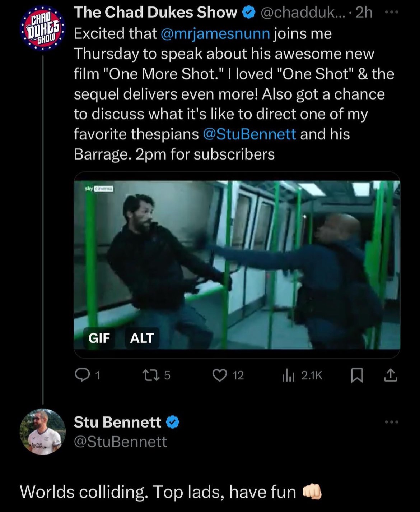The width and height of the screenshot is (420, 512).
Task: Open Chad Dukes tweet more options
Action: click(x=391, y=12)
